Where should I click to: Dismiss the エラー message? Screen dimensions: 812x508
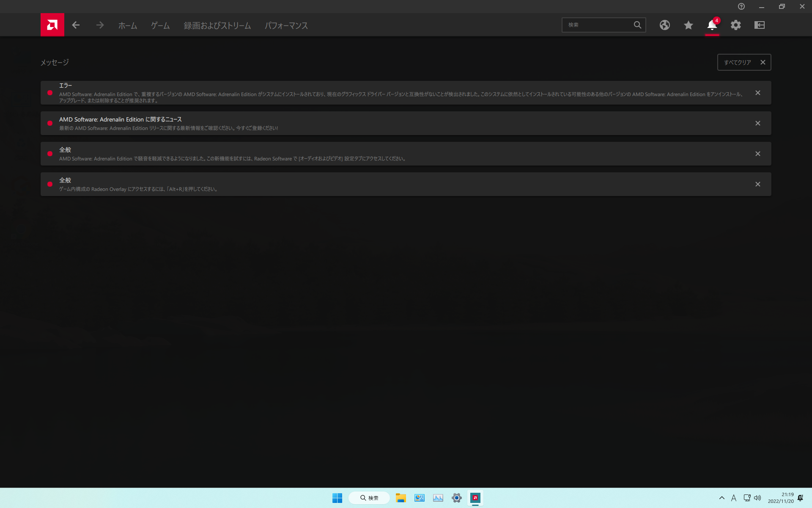click(758, 93)
